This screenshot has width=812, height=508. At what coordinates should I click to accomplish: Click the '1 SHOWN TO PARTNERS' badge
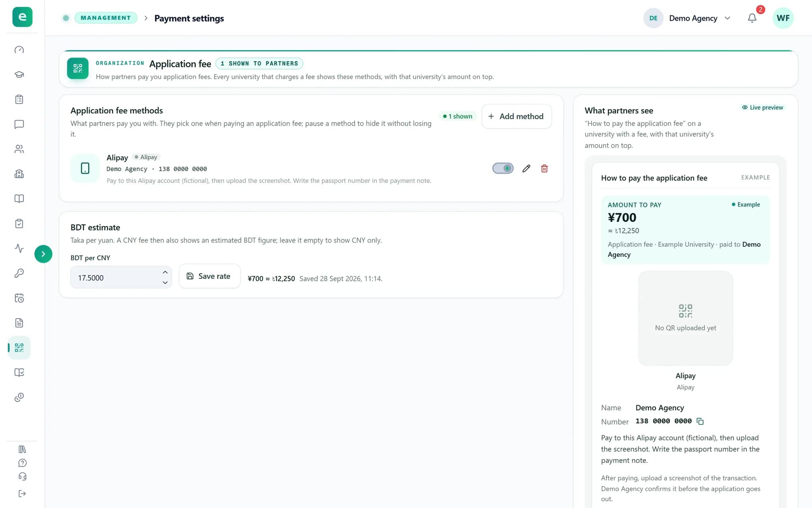click(259, 63)
